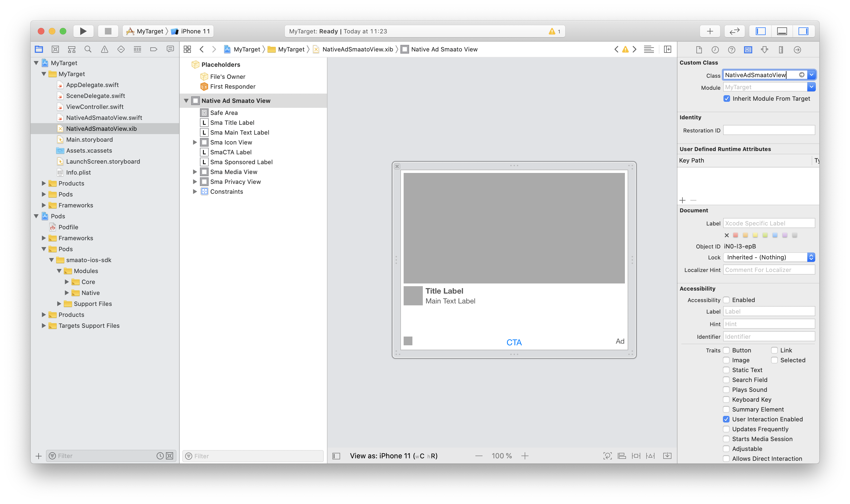
Task: Expand the Sma Media View item
Action: pos(195,172)
